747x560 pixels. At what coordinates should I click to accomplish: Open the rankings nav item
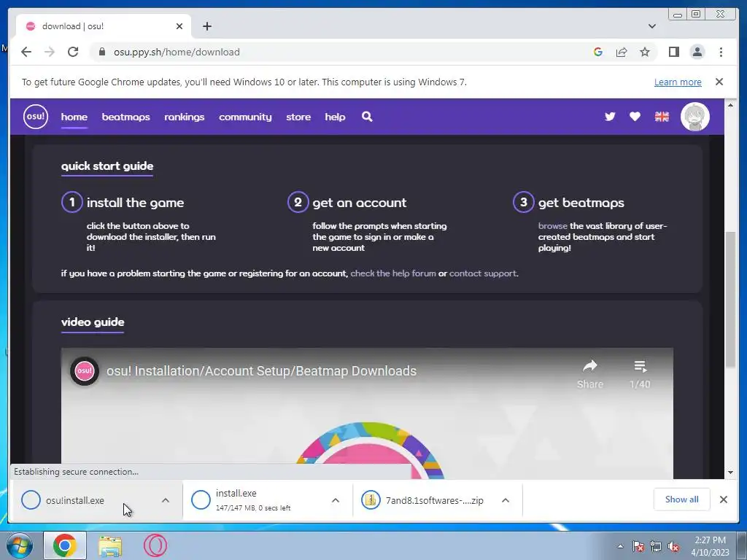185,117
